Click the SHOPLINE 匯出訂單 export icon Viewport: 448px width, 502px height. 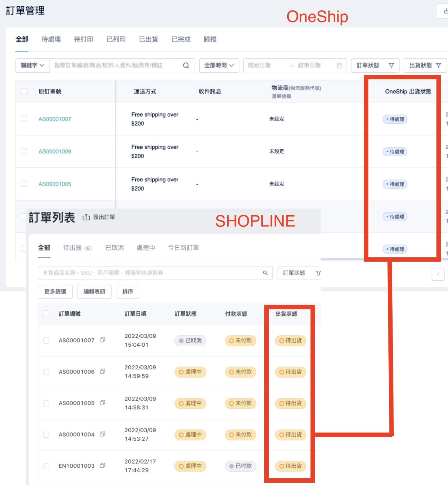coord(86,217)
